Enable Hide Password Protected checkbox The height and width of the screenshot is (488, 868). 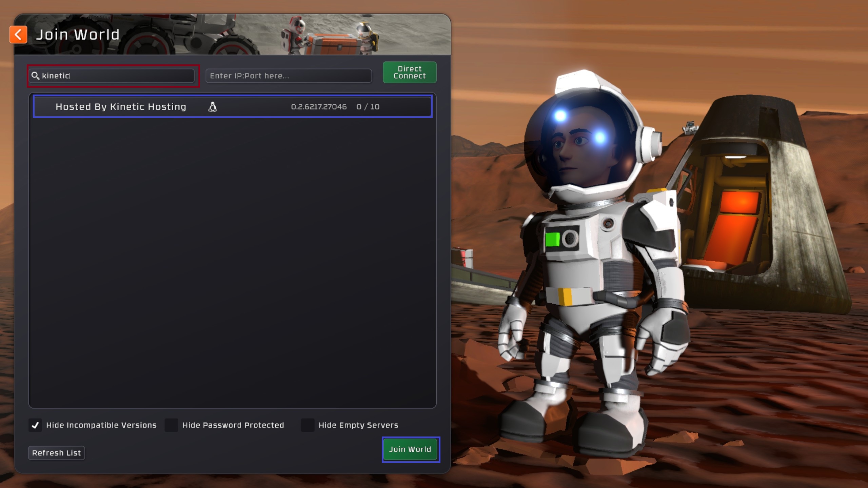[171, 425]
